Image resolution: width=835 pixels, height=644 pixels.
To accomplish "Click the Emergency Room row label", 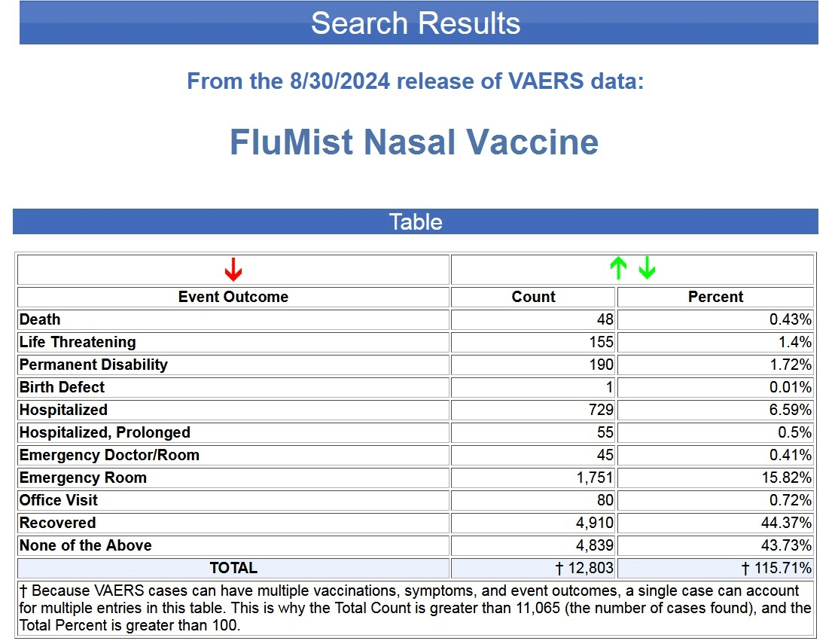I will click(x=83, y=478).
